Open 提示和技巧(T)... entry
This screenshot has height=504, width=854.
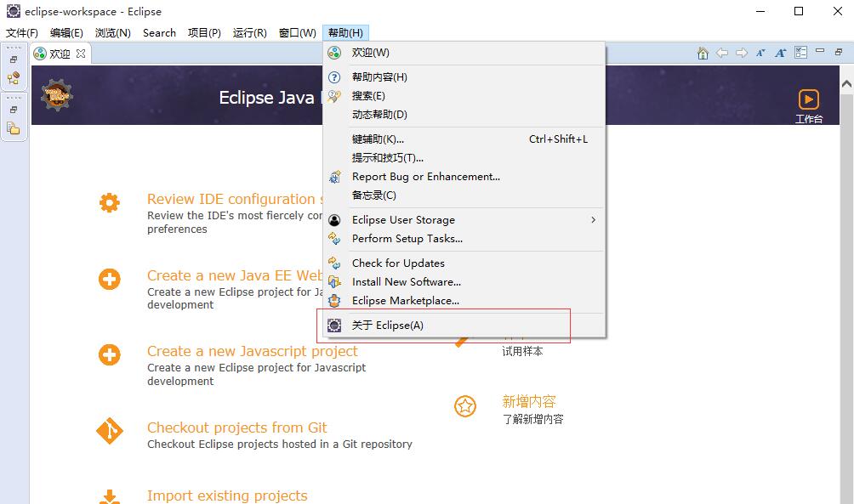point(464,158)
